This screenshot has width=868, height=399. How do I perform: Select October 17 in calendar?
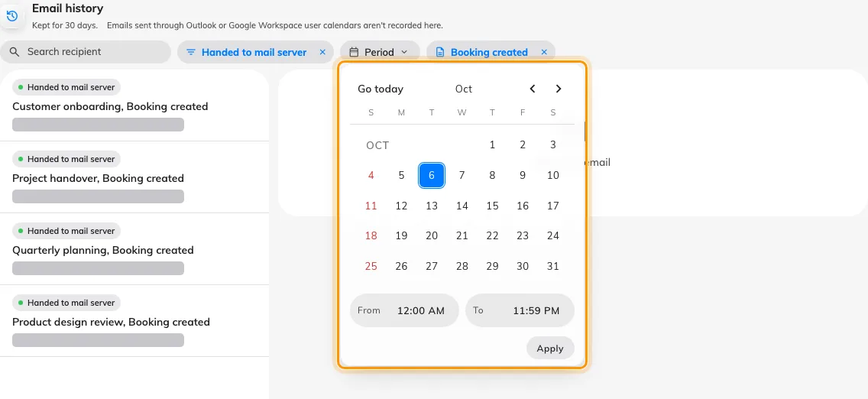coord(553,206)
